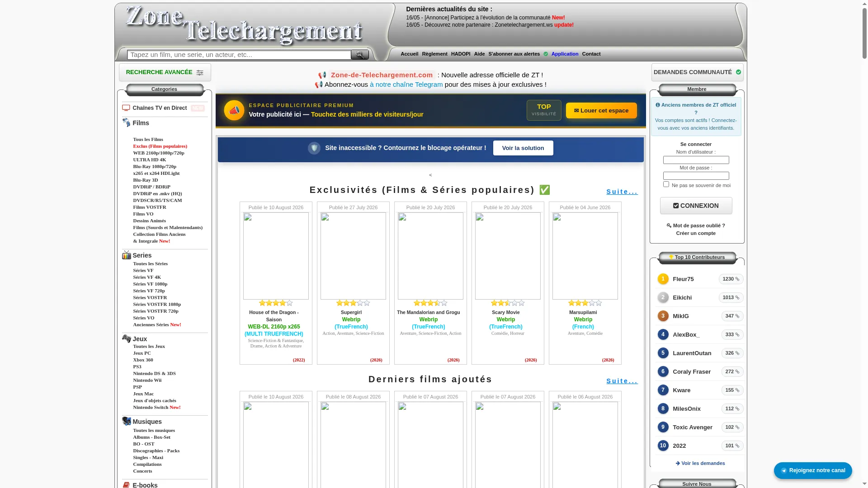Screen dimensions: 868x488
Task: Open Discographies - Packs category
Action: point(156,451)
